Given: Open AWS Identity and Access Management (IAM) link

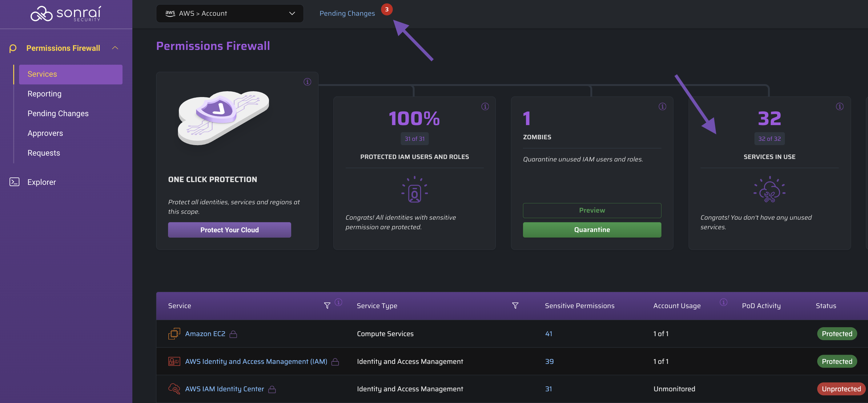Looking at the screenshot, I should tap(256, 361).
